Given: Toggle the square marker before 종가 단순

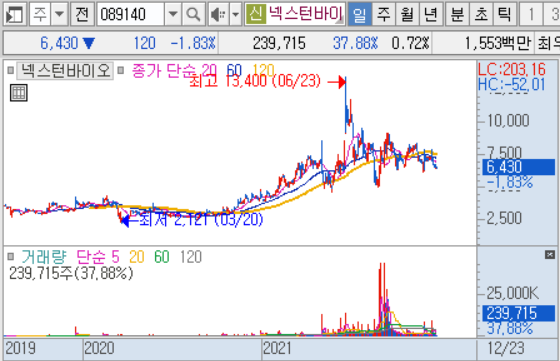Looking at the screenshot, I should click(x=121, y=70).
